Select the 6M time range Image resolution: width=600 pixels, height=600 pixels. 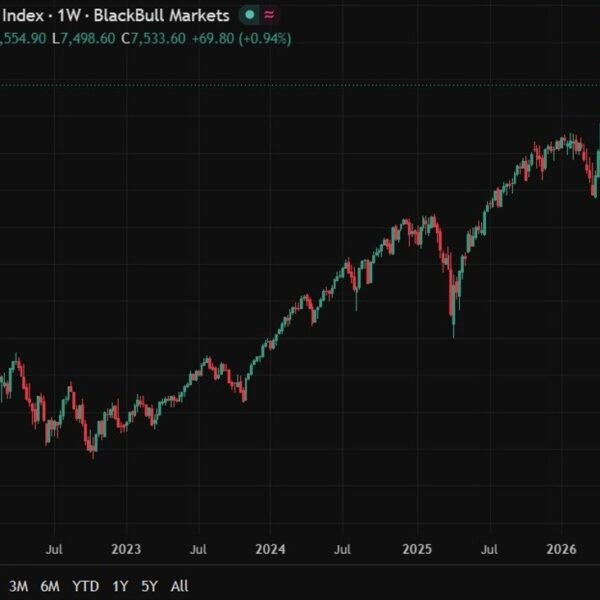[x=50, y=586]
